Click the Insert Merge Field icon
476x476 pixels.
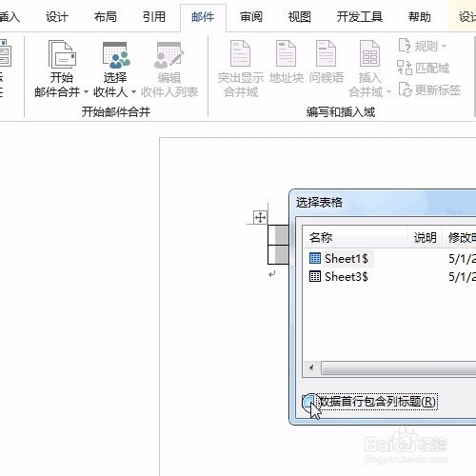369,53
